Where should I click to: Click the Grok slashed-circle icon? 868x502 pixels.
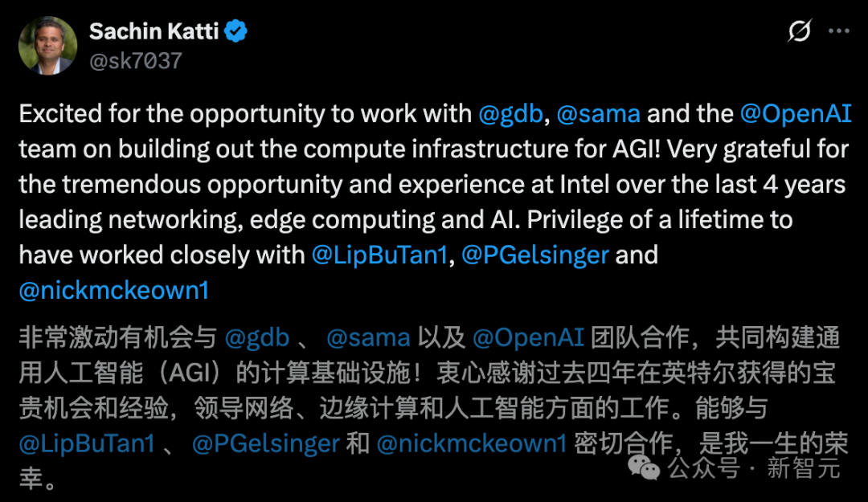(799, 31)
